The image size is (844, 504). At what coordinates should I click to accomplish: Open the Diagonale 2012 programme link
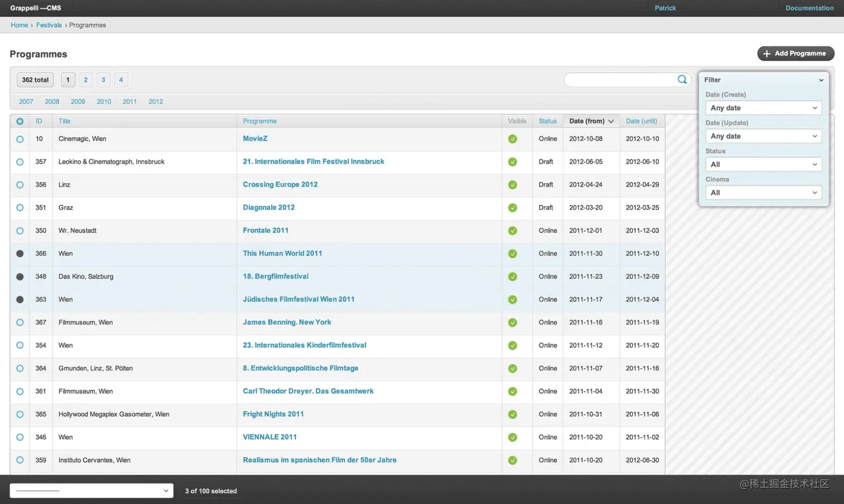[x=268, y=207]
